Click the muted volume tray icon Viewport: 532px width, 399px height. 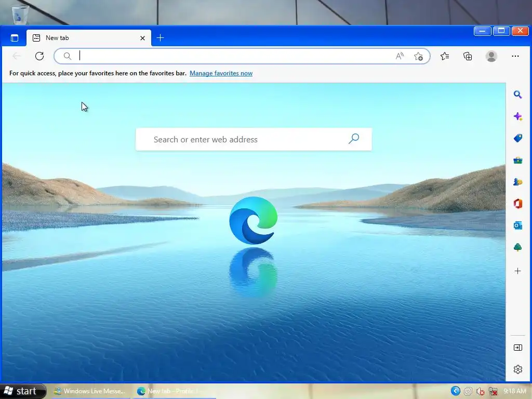tap(480, 391)
